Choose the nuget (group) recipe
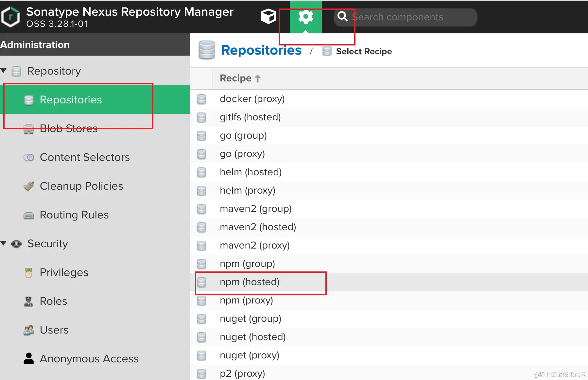The height and width of the screenshot is (380, 588). (x=389, y=319)
